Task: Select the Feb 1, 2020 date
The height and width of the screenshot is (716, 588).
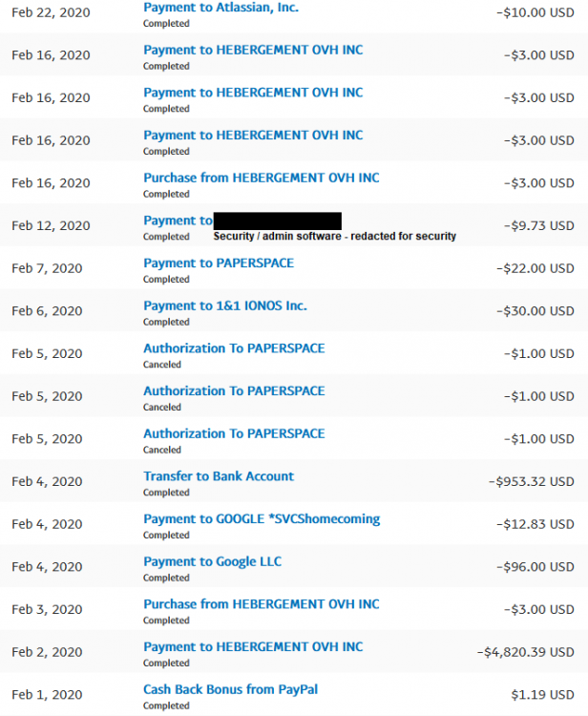Action: click(47, 695)
